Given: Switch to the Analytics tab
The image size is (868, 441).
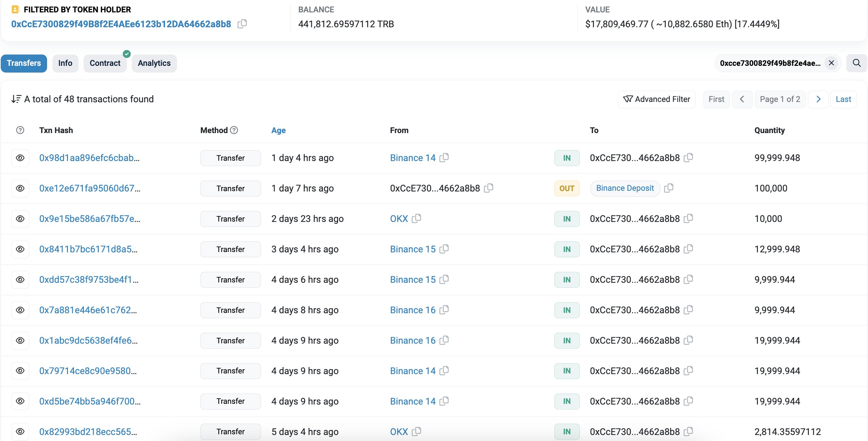Looking at the screenshot, I should pyautogui.click(x=154, y=63).
